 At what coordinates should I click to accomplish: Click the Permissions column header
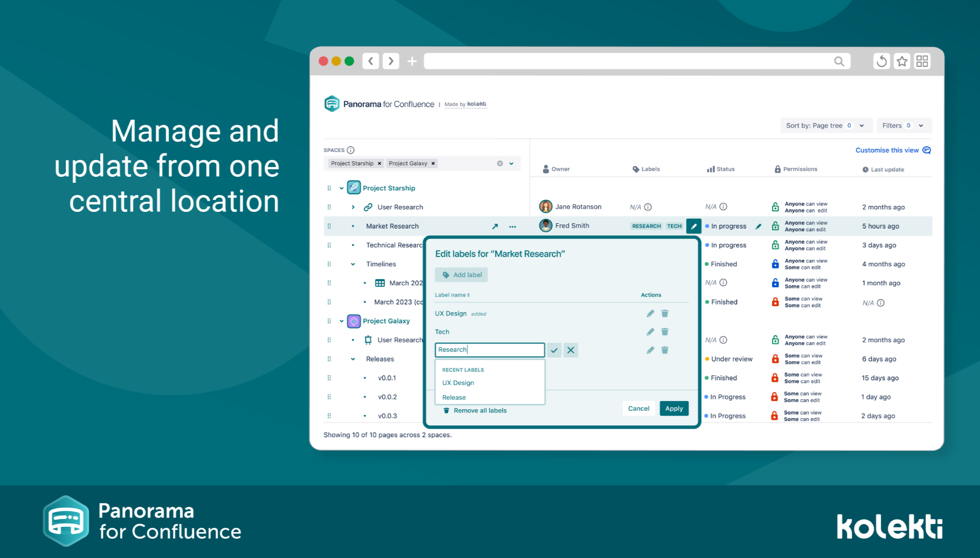tap(796, 169)
